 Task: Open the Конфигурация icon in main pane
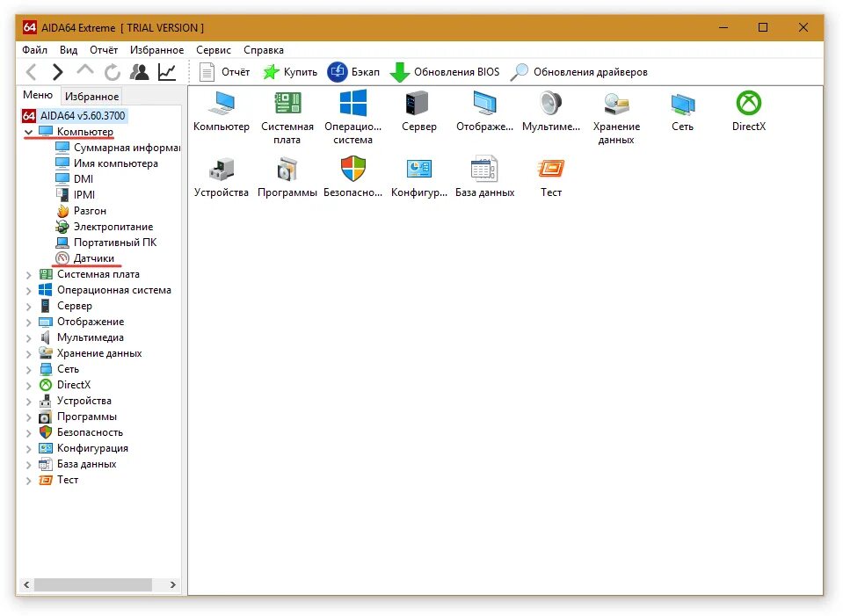coord(418,170)
